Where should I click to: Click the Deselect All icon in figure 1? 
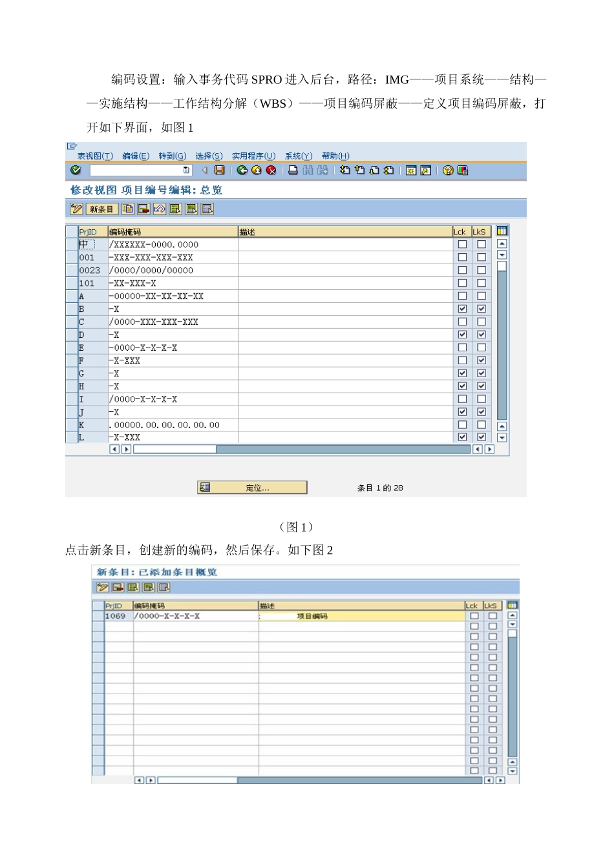[x=207, y=209]
